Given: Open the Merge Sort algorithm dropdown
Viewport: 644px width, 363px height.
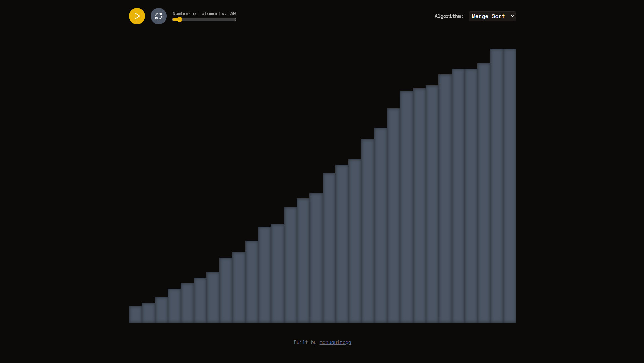Looking at the screenshot, I should [492, 16].
